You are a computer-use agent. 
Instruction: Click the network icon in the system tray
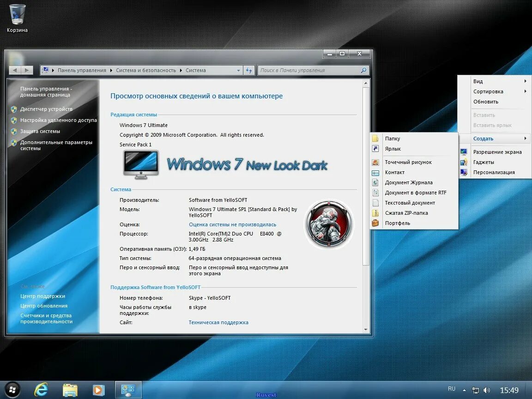coord(476,391)
